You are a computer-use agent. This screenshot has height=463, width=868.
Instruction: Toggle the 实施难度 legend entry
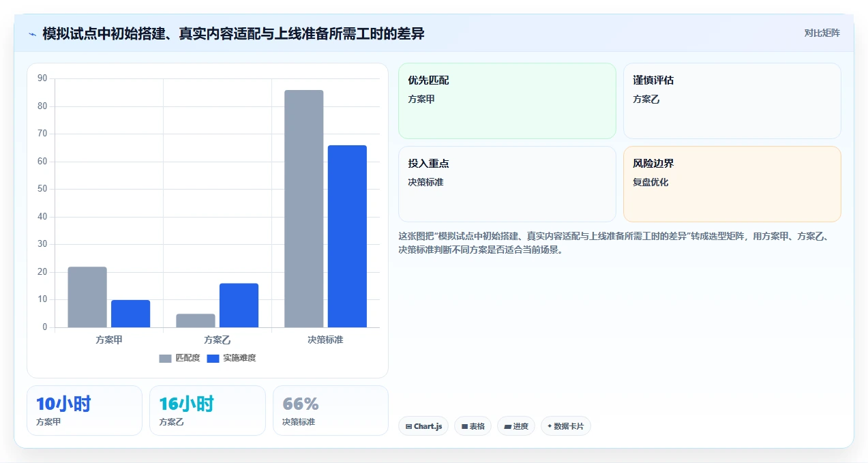231,358
